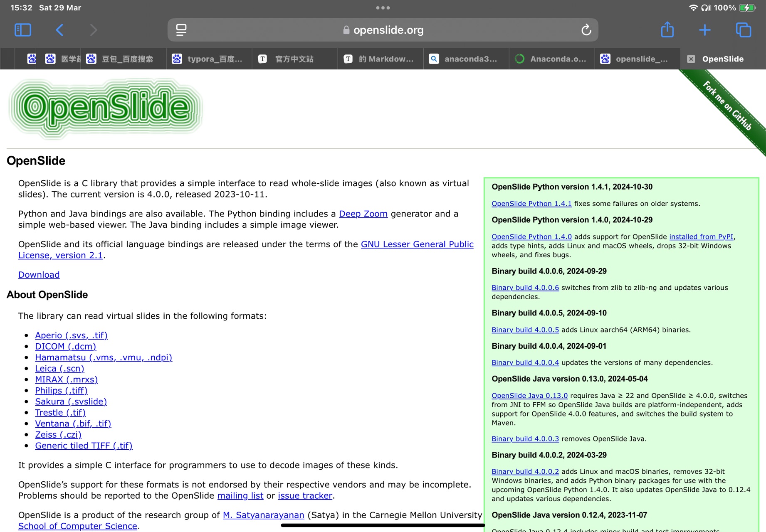The height and width of the screenshot is (532, 766).
Task: Open the issue tracker link
Action: point(305,495)
